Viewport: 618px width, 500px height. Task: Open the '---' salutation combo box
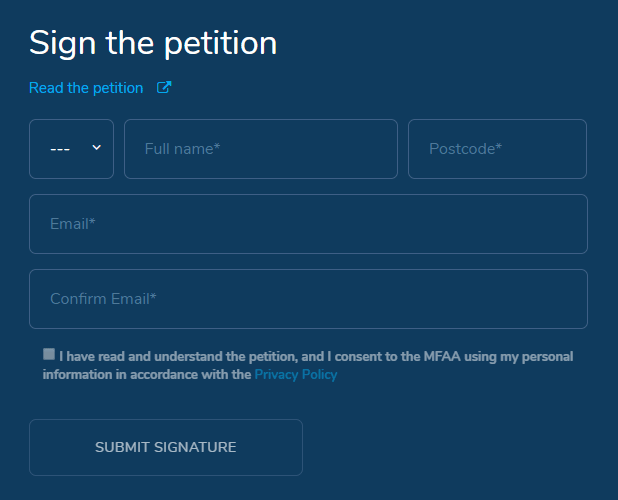71,149
